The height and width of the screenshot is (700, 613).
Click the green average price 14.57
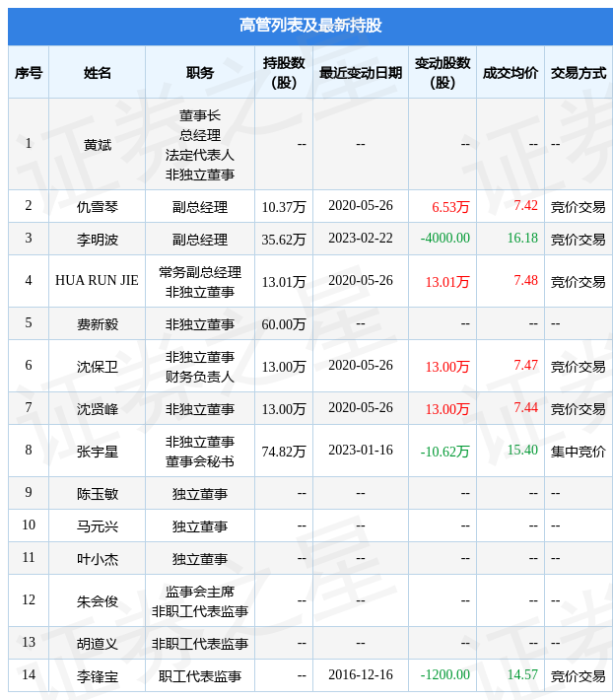[x=522, y=674]
